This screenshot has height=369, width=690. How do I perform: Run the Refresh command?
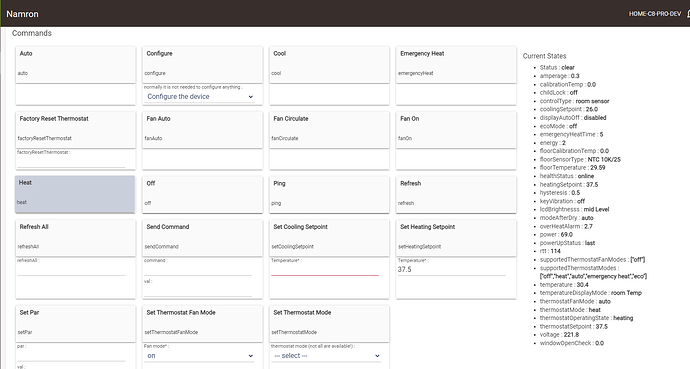point(456,194)
